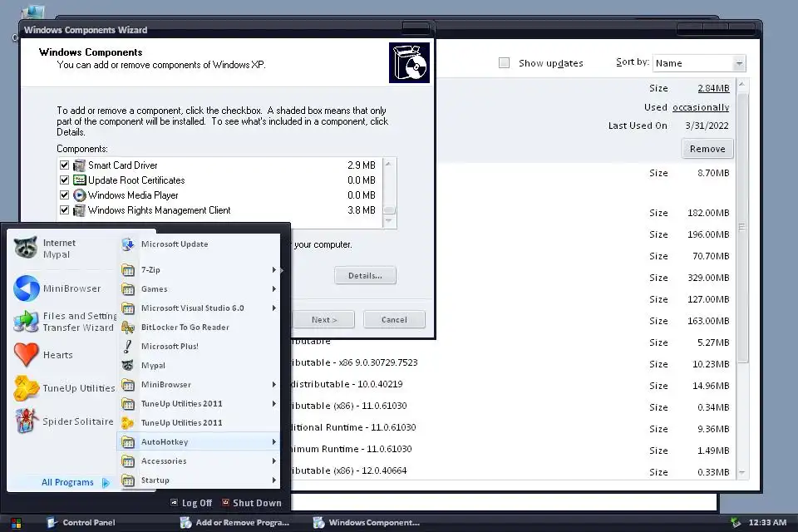Click the Accessories folder icon
Screen dimensions: 798x532
pyautogui.click(x=128, y=461)
